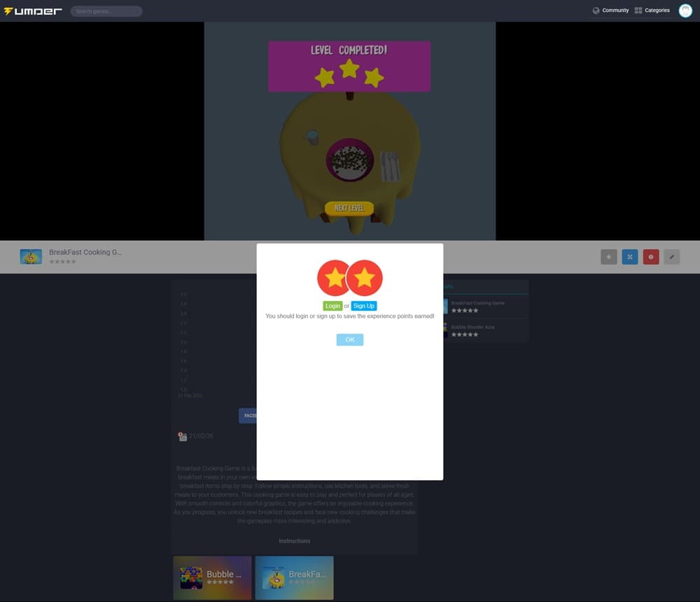Open the Bubble game thumbnail card
This screenshot has height=602, width=700.
212,577
